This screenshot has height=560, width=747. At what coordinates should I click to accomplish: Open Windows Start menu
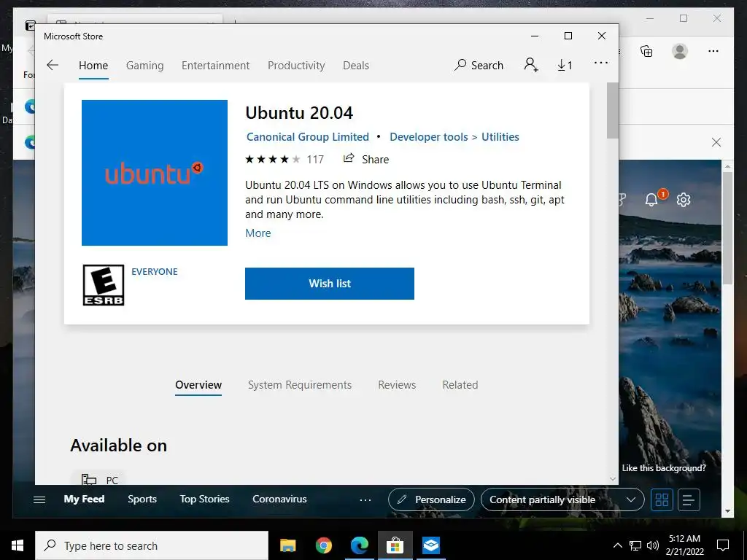[x=18, y=545]
